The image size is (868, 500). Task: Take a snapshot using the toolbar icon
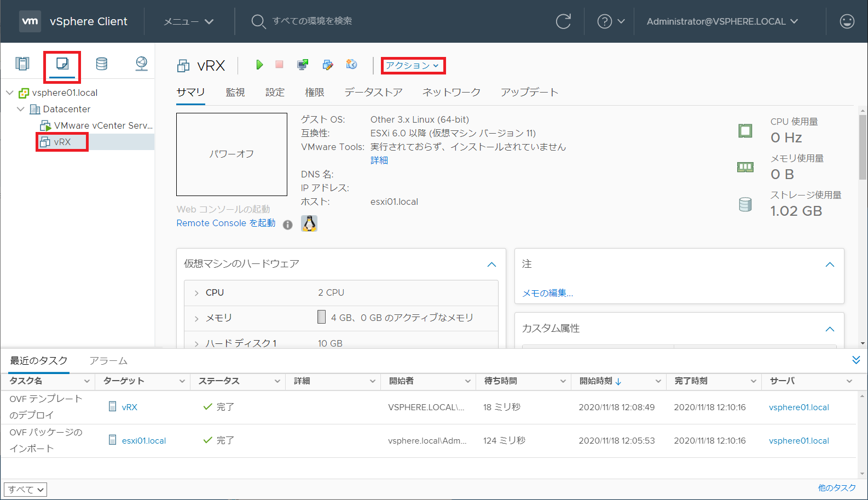351,65
